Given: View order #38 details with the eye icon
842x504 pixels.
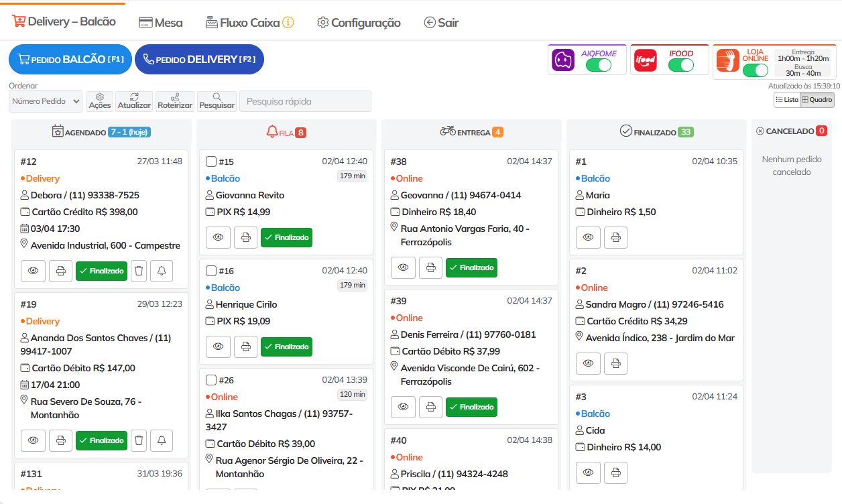Looking at the screenshot, I should tap(403, 267).
